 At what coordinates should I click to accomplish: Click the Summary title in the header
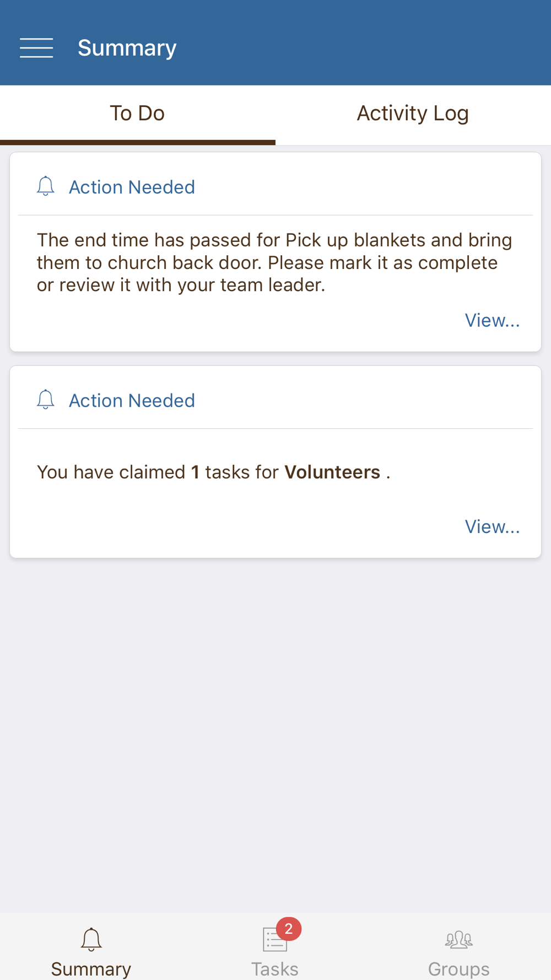pos(127,48)
